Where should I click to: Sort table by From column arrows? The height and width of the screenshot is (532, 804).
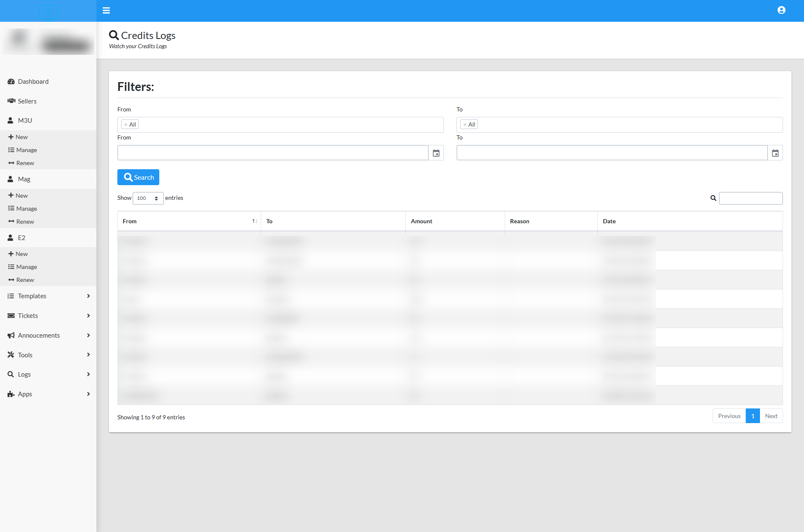(254, 221)
